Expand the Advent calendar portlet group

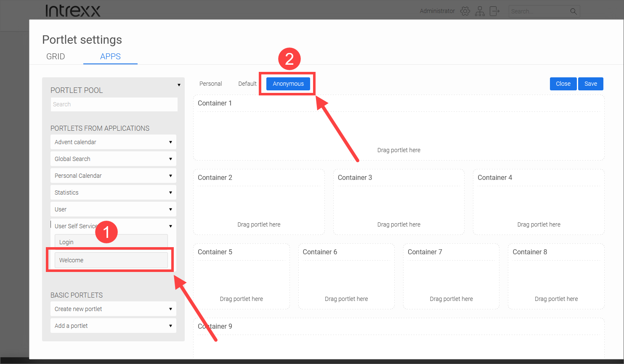tap(170, 142)
